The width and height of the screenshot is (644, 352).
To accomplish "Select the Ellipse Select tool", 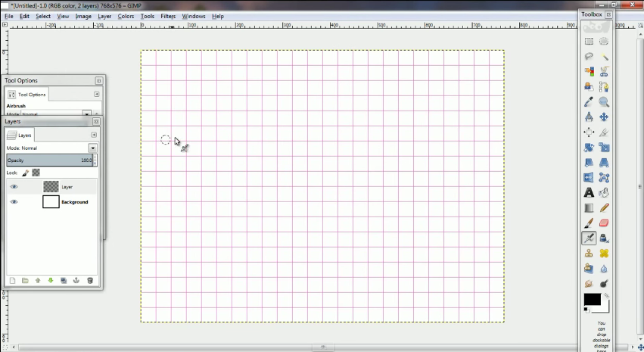I will (604, 42).
